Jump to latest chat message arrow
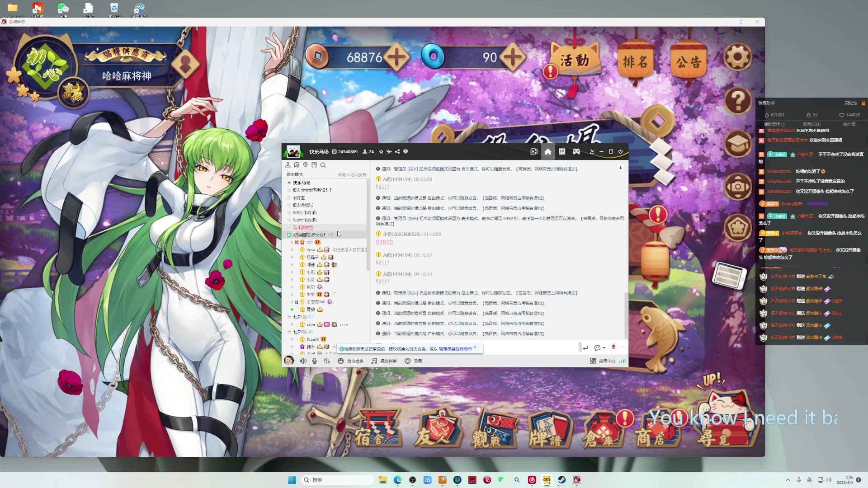Screen dimensions: 868x488 (x=621, y=168)
